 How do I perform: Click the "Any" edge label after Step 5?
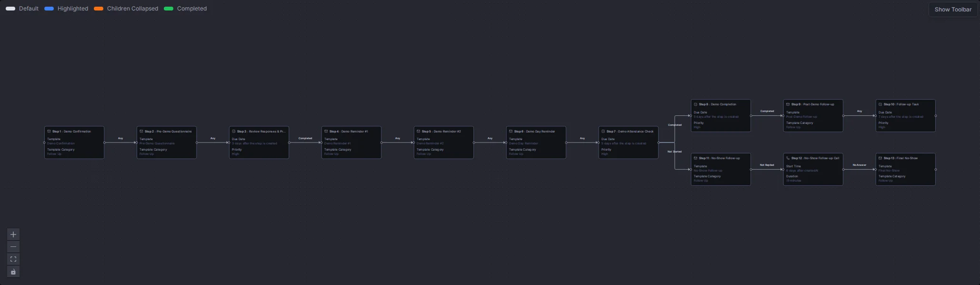pos(490,138)
